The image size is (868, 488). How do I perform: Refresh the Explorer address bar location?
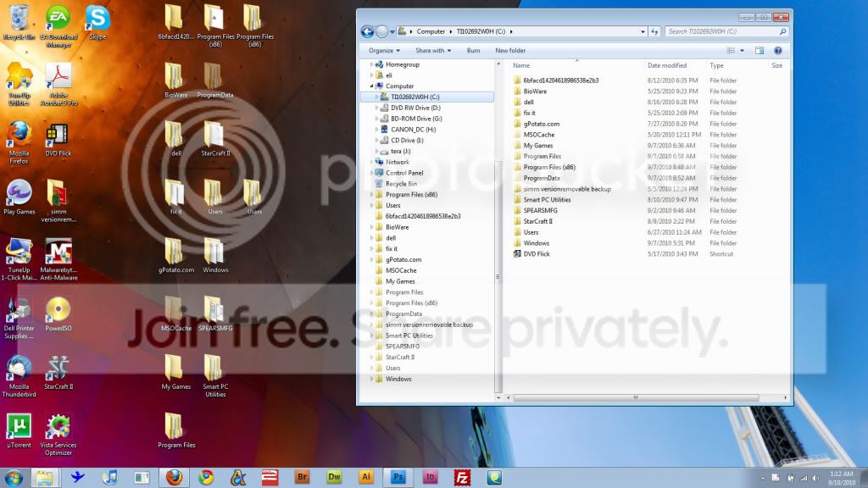tap(654, 31)
